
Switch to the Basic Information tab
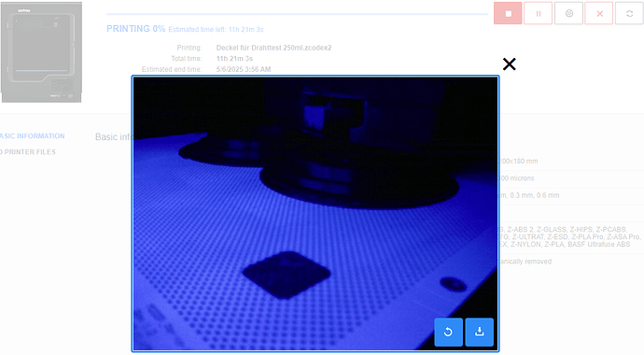pos(32,136)
